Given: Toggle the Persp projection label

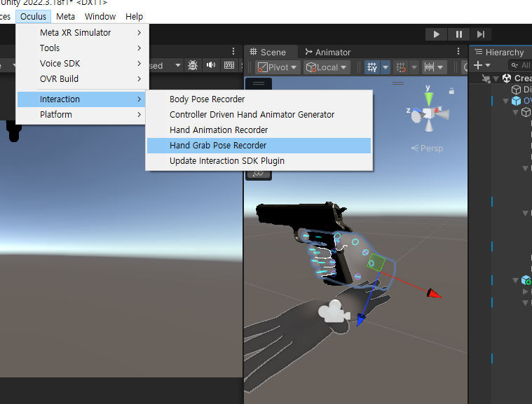Looking at the screenshot, I should point(427,148).
